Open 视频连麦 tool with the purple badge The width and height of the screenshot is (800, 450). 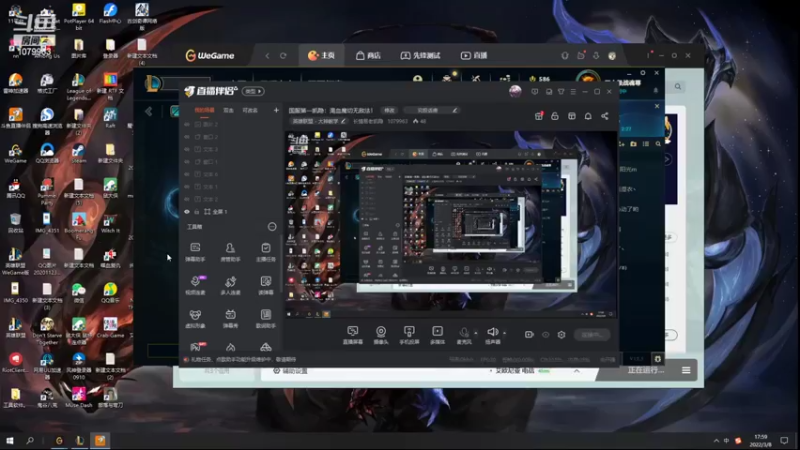click(x=195, y=285)
